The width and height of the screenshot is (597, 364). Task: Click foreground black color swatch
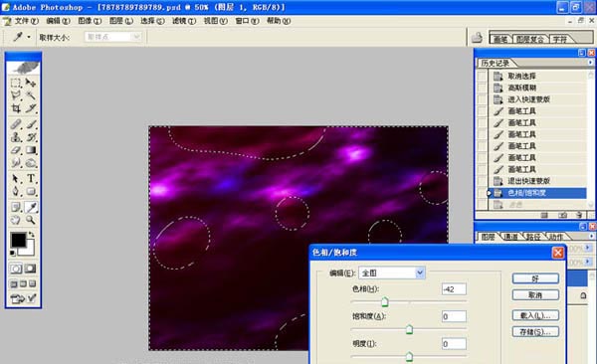pos(18,240)
